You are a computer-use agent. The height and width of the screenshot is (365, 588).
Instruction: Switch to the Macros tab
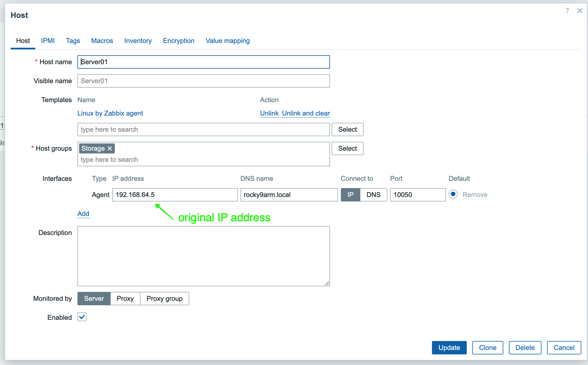pyautogui.click(x=102, y=41)
